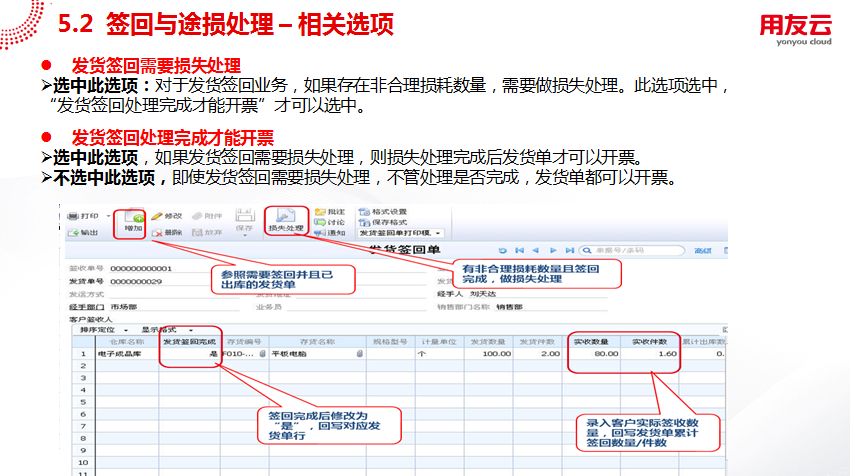Go to the next record arrow

point(553,250)
